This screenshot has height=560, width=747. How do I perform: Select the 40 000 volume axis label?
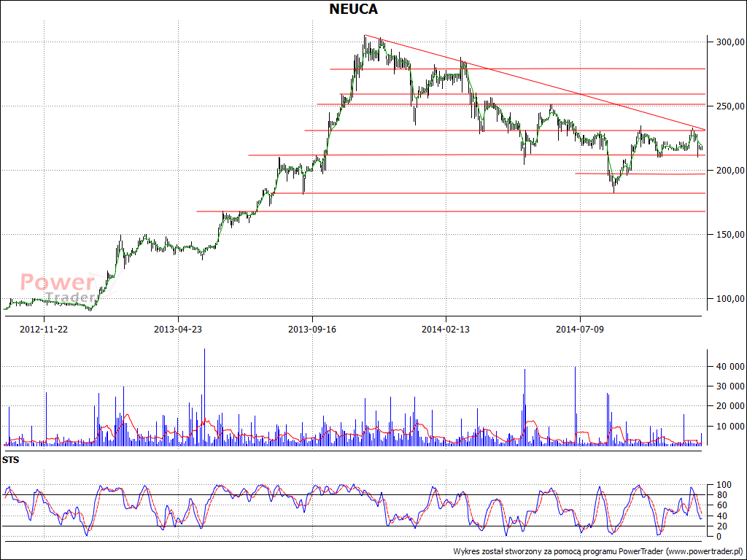coord(731,367)
